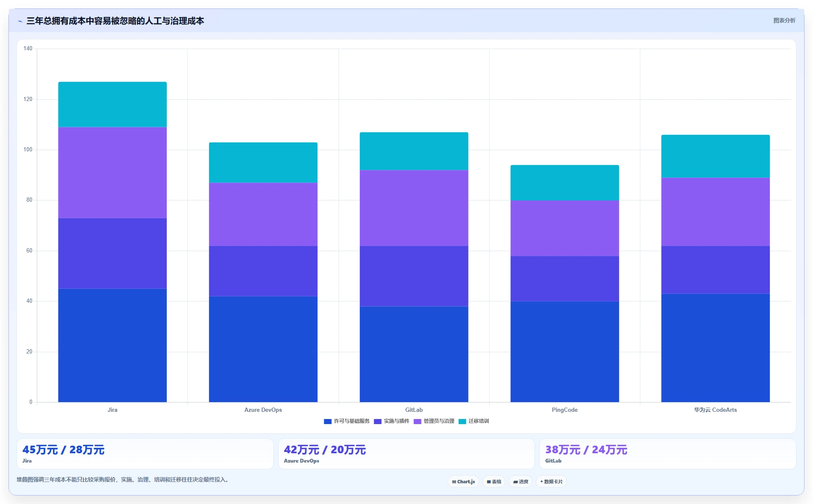Click the GitLab light purple segment
Screen dimensions: 813x504
click(x=414, y=208)
